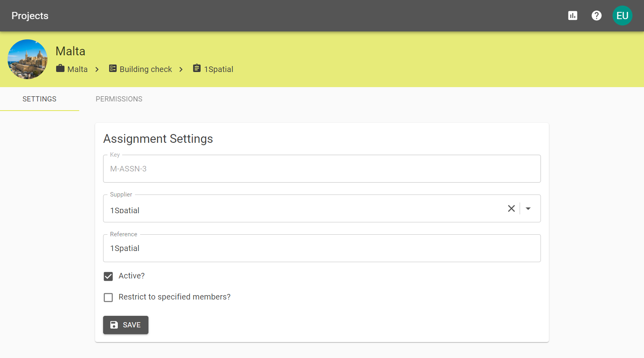The height and width of the screenshot is (358, 644).
Task: Navigate to Building check breadcrumb
Action: (x=146, y=69)
